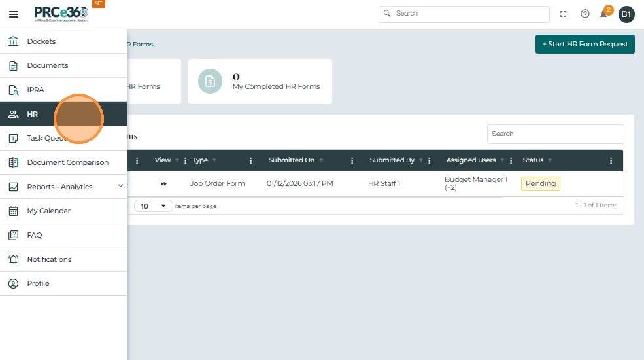Click the HR Staff 1 cell
Image resolution: width=644 pixels, height=360 pixels.
click(x=384, y=184)
